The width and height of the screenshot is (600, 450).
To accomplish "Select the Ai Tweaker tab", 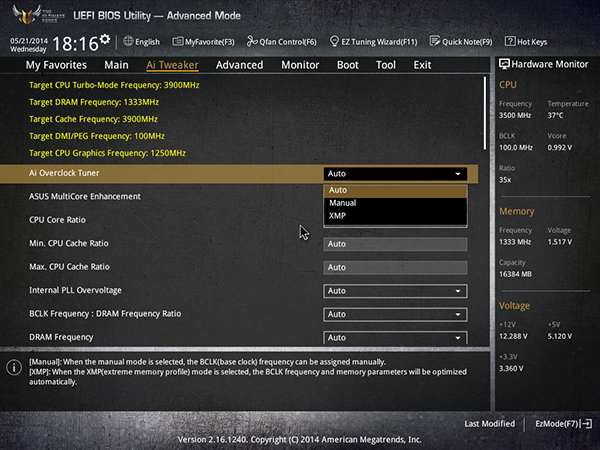I will coord(172,65).
